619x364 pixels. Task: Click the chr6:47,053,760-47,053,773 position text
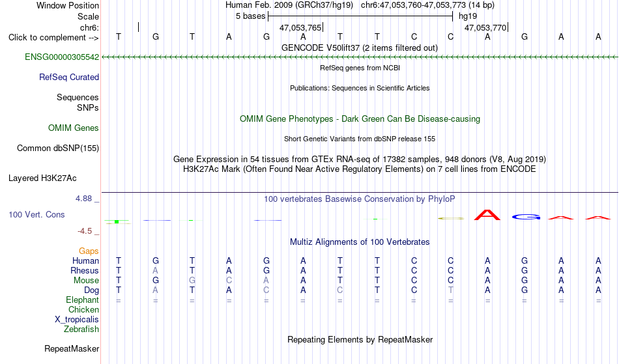tap(427, 5)
